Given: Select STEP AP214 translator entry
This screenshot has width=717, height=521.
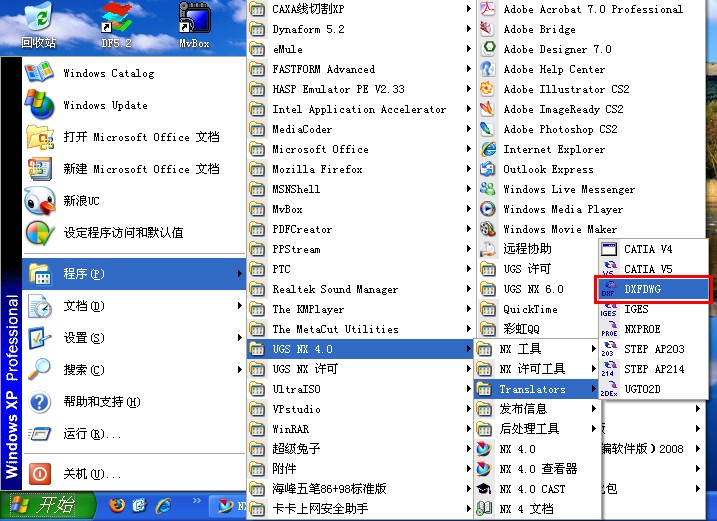Looking at the screenshot, I should (654, 369).
